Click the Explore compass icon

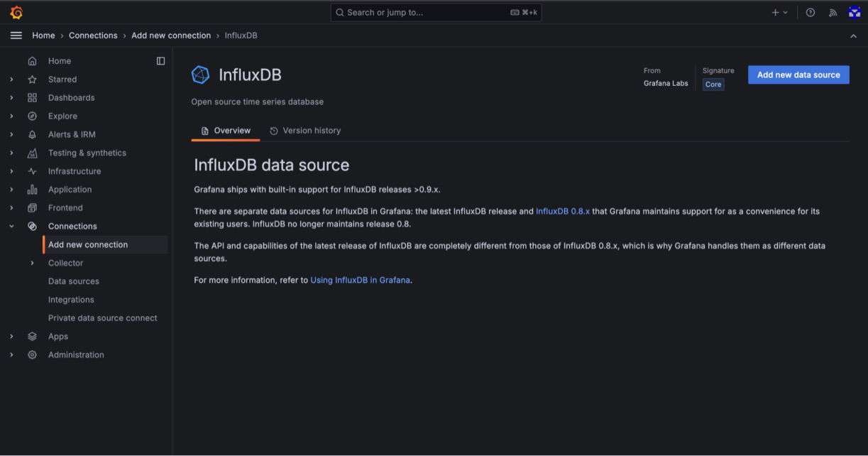32,116
